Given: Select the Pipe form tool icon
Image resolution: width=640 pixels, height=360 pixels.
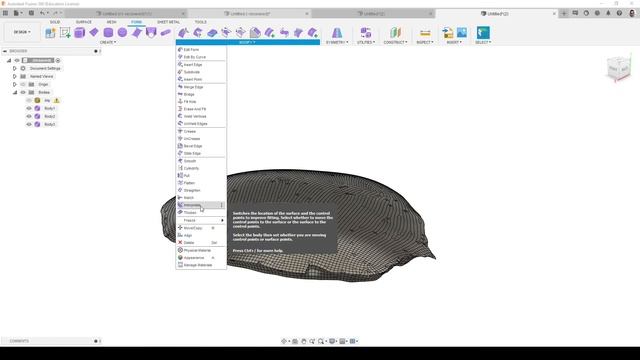Looking at the screenshot, I should [165, 33].
